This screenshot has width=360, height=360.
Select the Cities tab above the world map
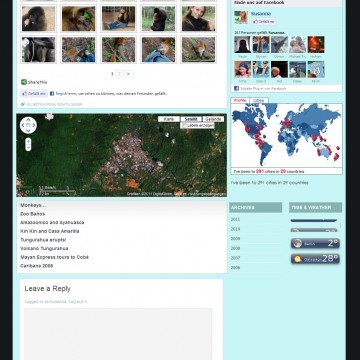[x=259, y=100]
